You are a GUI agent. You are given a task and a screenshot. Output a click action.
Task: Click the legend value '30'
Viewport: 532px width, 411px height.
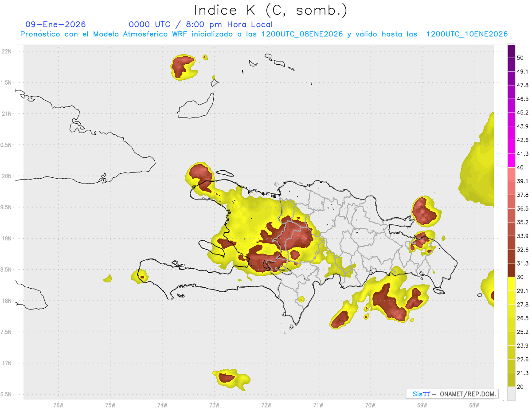(x=520, y=277)
